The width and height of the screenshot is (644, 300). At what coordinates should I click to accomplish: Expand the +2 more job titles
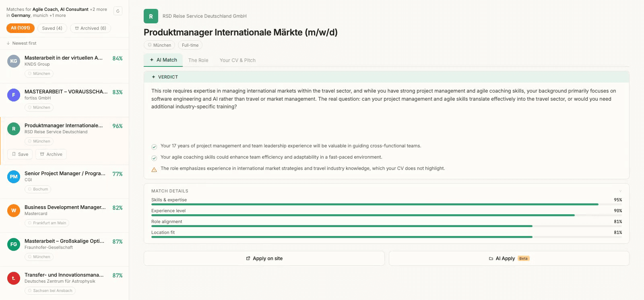pos(99,9)
